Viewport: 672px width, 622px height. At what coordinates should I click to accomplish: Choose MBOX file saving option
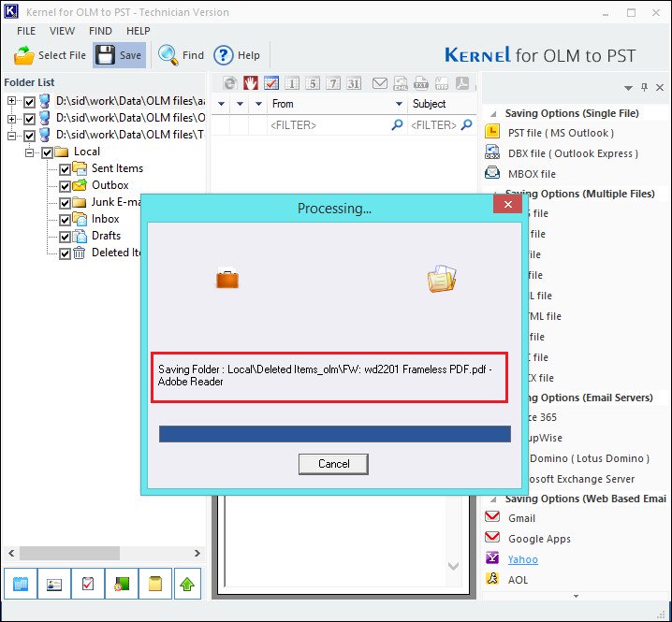click(x=532, y=174)
